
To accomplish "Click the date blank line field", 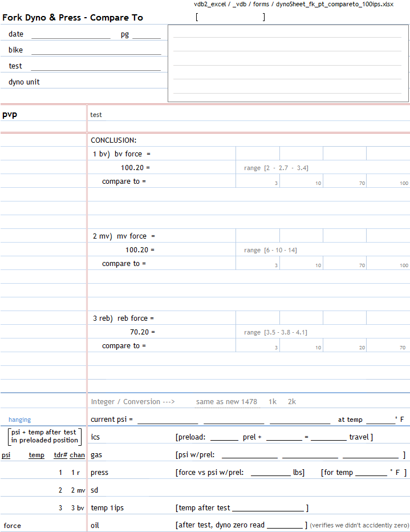I will 71,35.
